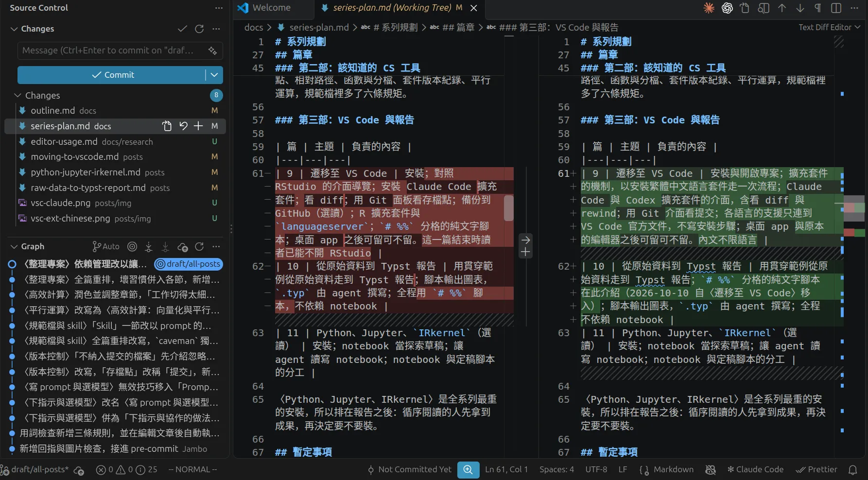The width and height of the screenshot is (868, 480).
Task: Open Graph section more actions
Action: coord(216,247)
